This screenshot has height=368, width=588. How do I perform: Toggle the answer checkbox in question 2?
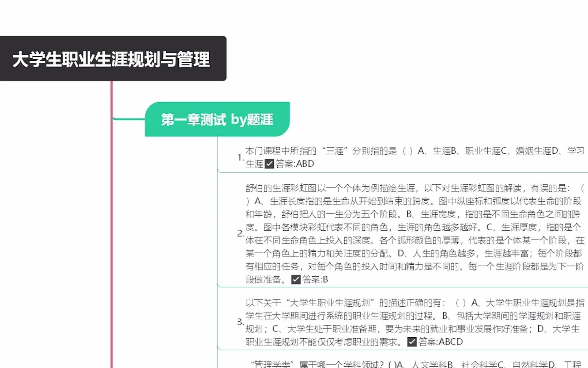click(296, 280)
